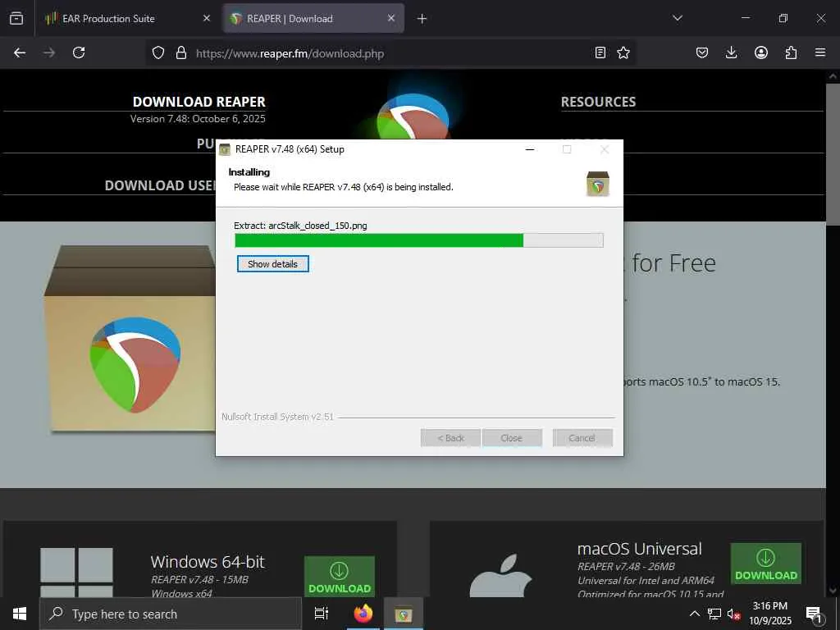Select the REAPER | Download tab
Screen dimensions: 840x630
coord(314,18)
